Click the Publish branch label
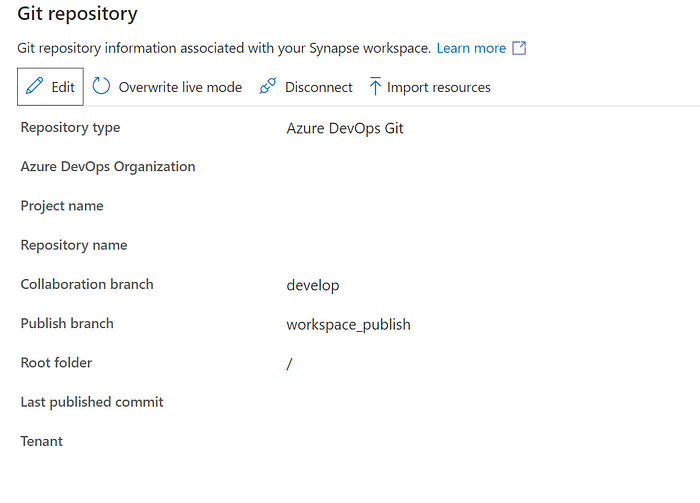Viewport: 700px width, 503px height. coord(67,323)
